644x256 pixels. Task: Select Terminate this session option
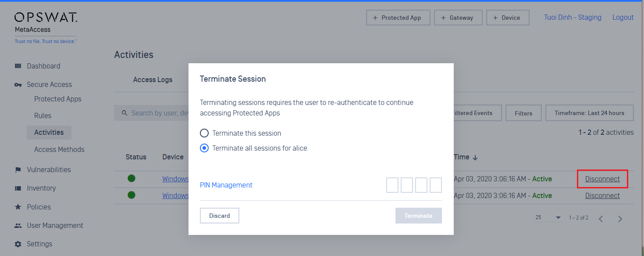(x=204, y=133)
